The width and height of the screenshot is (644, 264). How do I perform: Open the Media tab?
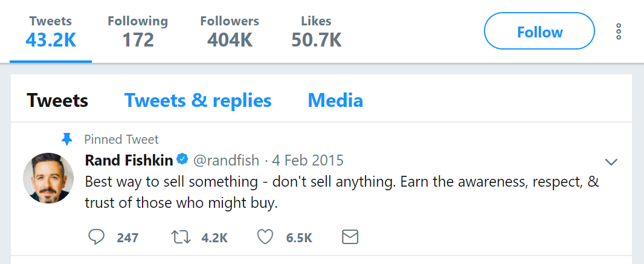coord(335,100)
